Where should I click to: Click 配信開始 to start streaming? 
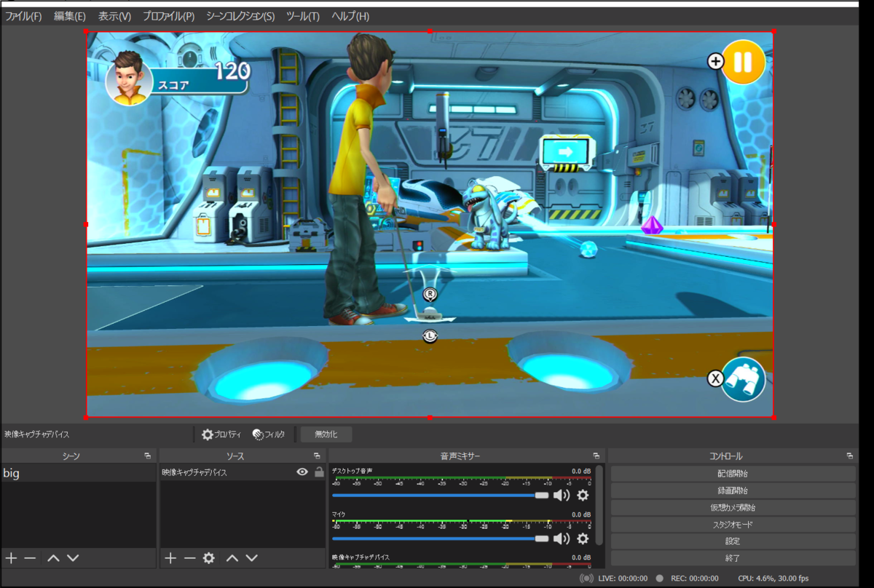(x=733, y=474)
